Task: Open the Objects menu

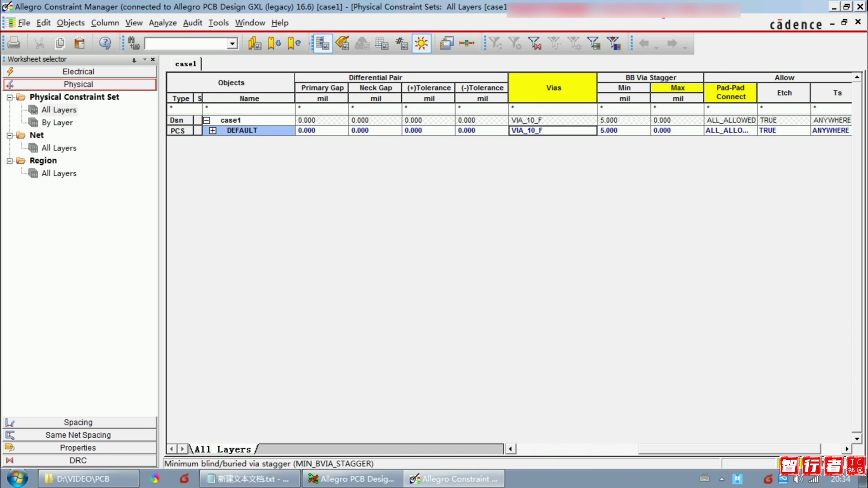Action: coord(71,23)
